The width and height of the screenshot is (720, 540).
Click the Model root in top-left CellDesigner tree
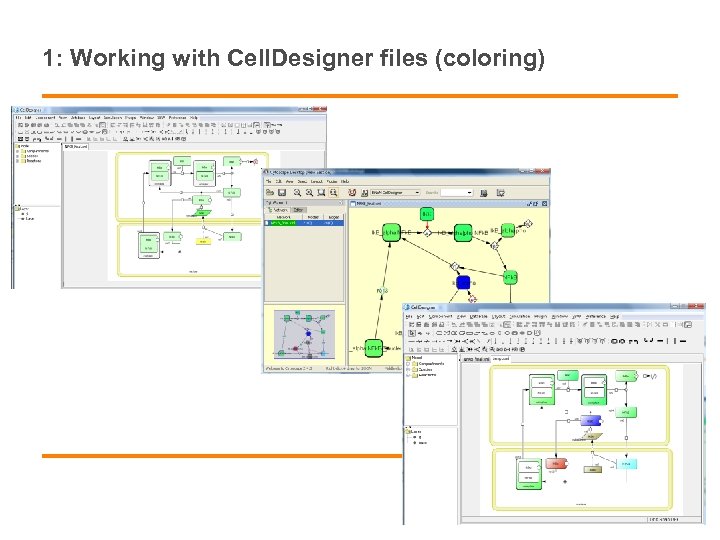tap(24, 146)
